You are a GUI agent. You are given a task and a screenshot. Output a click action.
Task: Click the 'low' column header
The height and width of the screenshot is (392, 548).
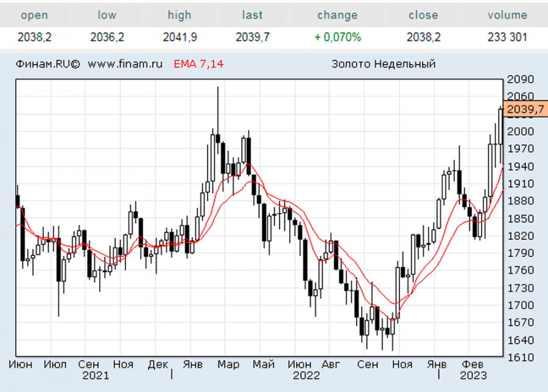[x=107, y=15]
